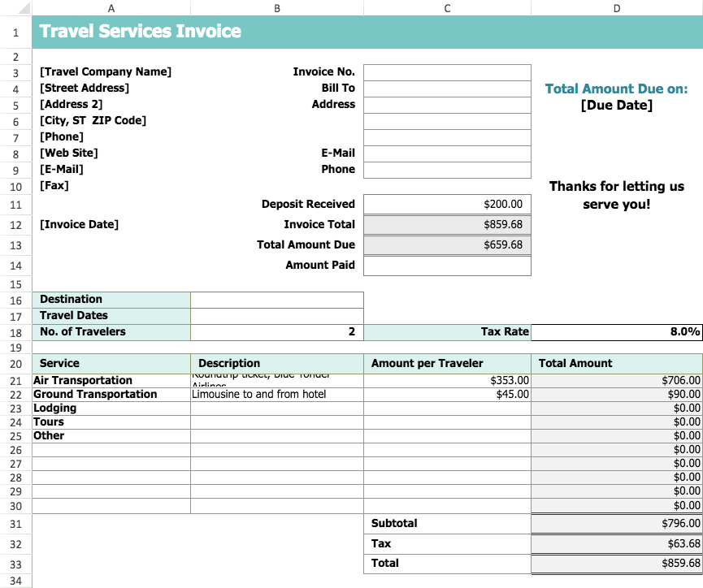The width and height of the screenshot is (703, 588).
Task: Select row 20 header
Action: point(15,364)
